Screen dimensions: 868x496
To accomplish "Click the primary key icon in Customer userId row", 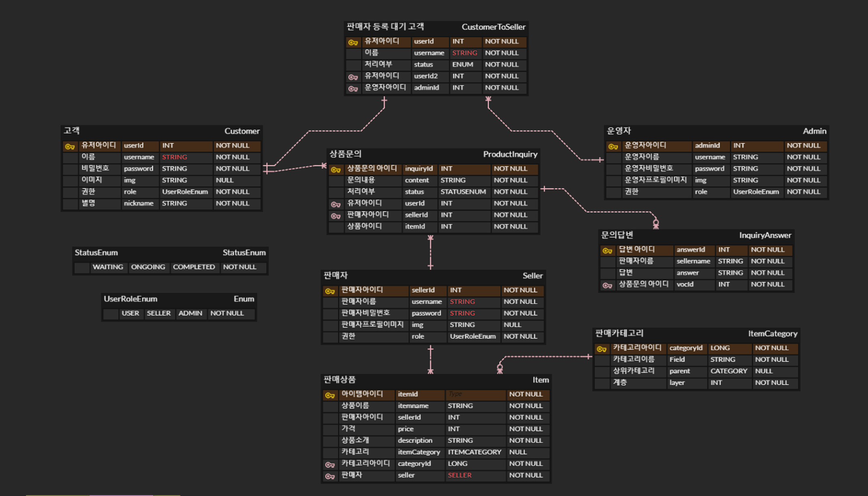I will [x=70, y=146].
